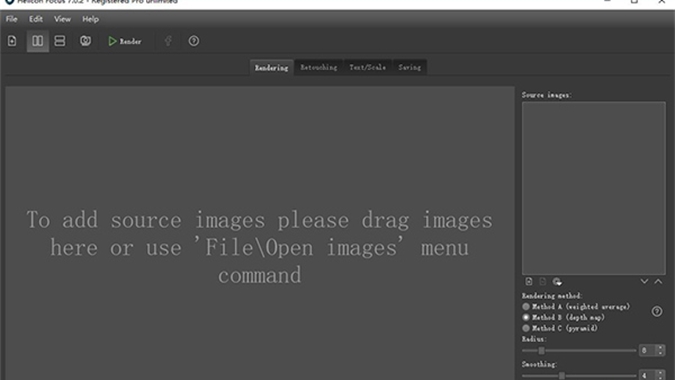Switch to the horizontal split view layout
Image resolution: width=675 pixels, height=380 pixels.
coord(60,41)
